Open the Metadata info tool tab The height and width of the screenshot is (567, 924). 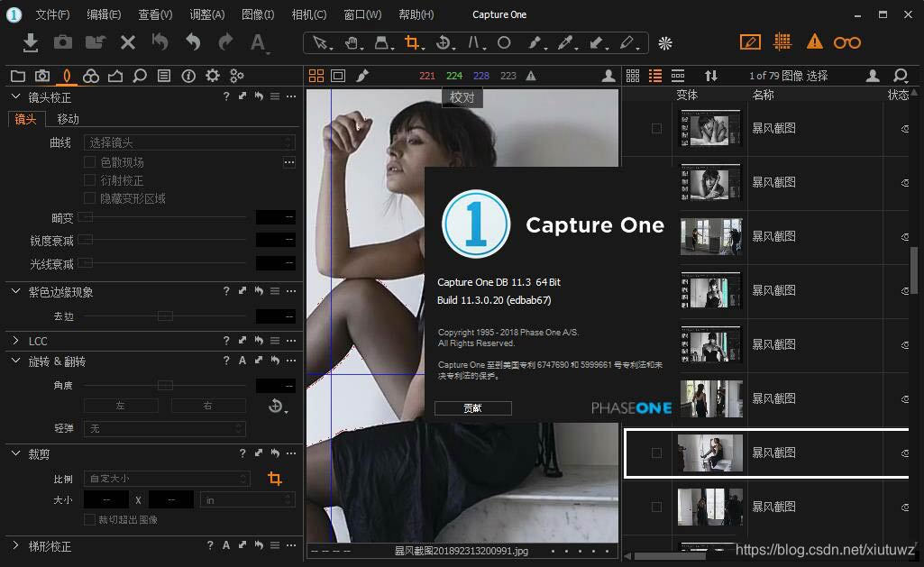[188, 76]
